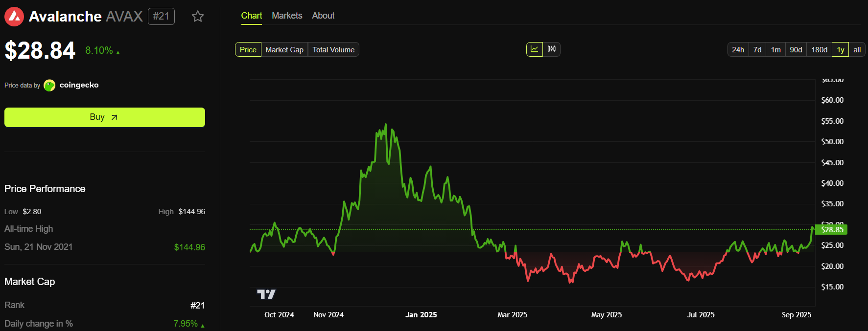Show all-time chart range
The width and height of the screenshot is (868, 331).
pyautogui.click(x=857, y=50)
